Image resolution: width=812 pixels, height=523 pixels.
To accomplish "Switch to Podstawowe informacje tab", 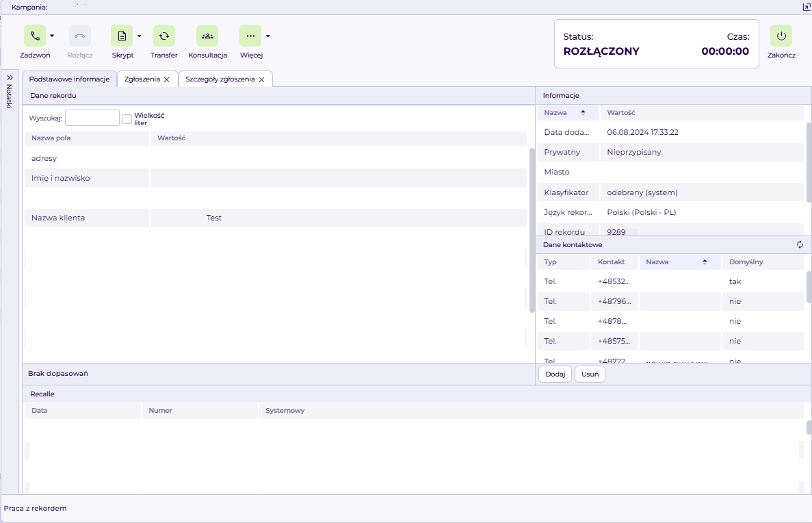I will tap(69, 79).
